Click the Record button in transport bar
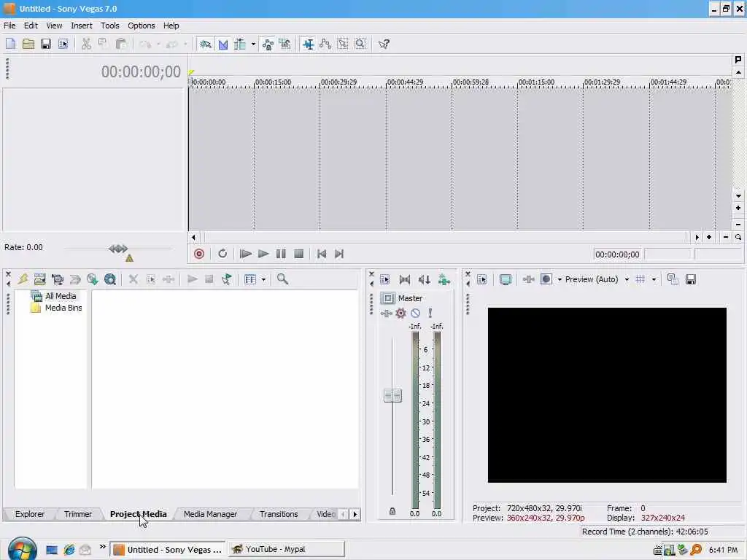The height and width of the screenshot is (560, 747). point(199,254)
